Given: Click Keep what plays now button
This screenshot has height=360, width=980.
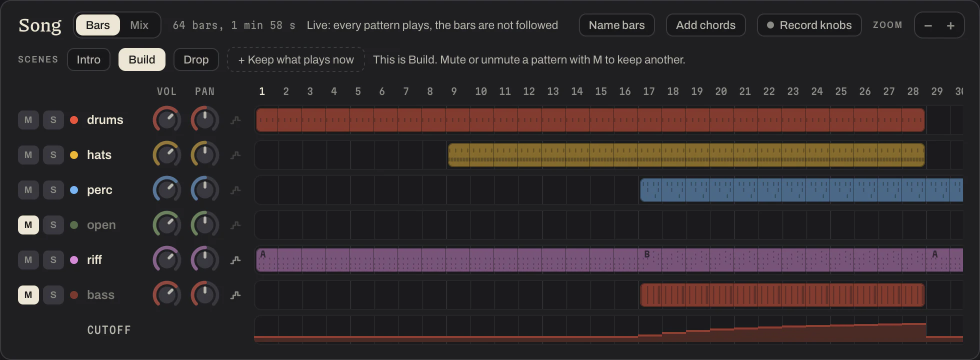Looking at the screenshot, I should pos(296,59).
